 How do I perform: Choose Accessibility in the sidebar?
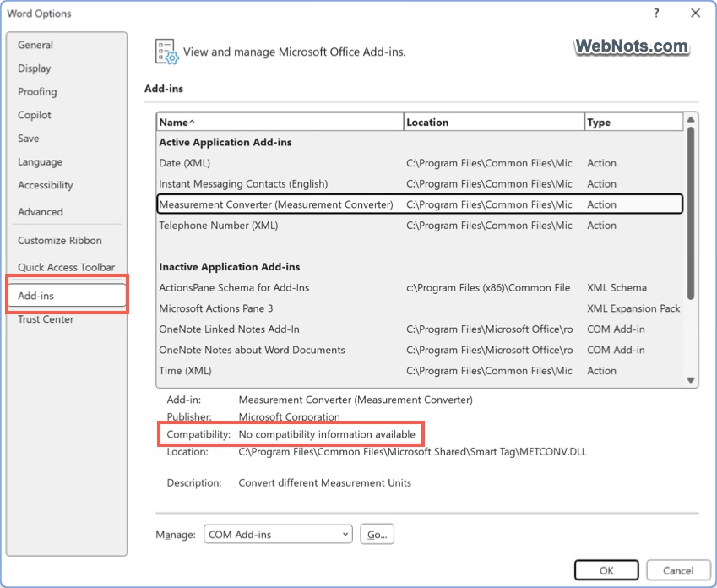click(x=46, y=185)
